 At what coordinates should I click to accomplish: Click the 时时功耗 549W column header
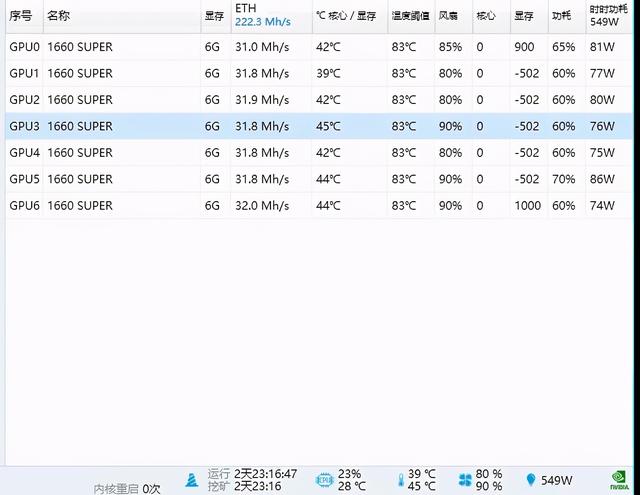point(609,15)
